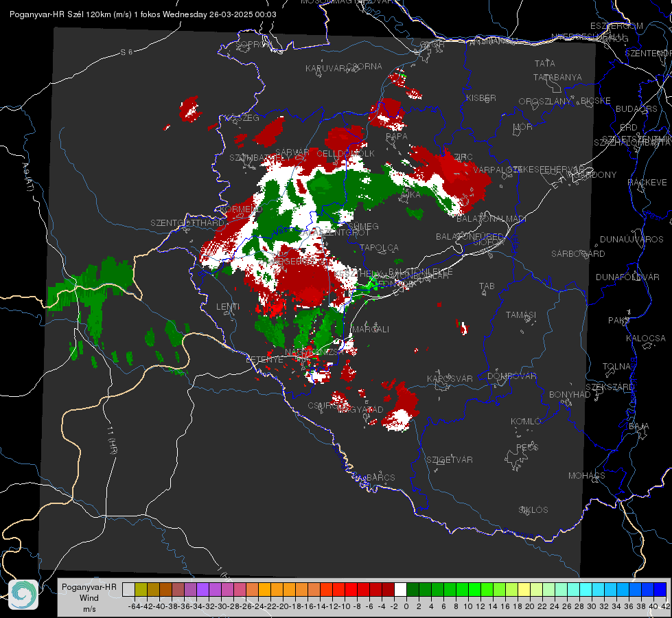The height and width of the screenshot is (618, 672).
Task: Select the 'BICSKE' map label
Action: (x=596, y=101)
